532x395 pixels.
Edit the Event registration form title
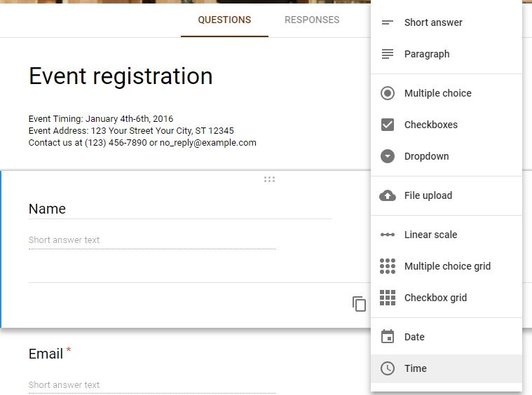tap(121, 76)
